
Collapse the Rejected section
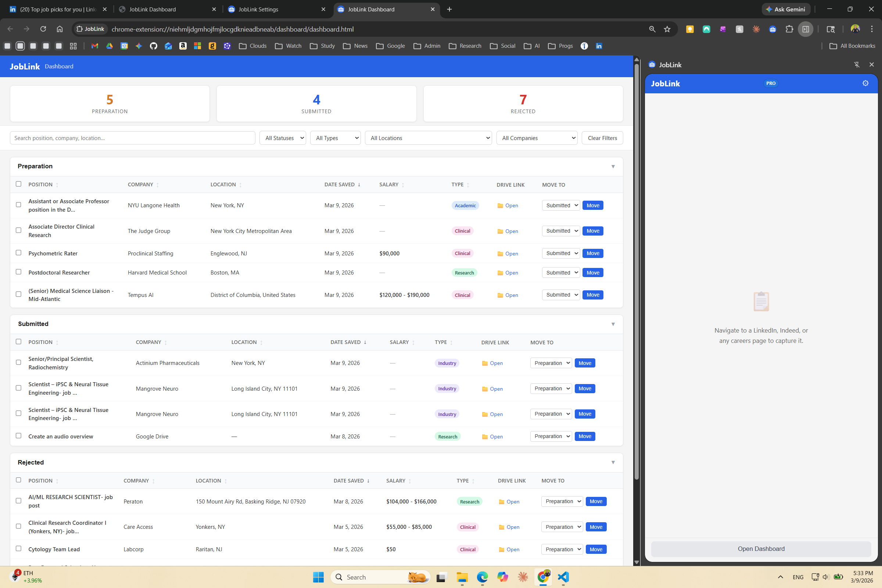[x=613, y=462]
